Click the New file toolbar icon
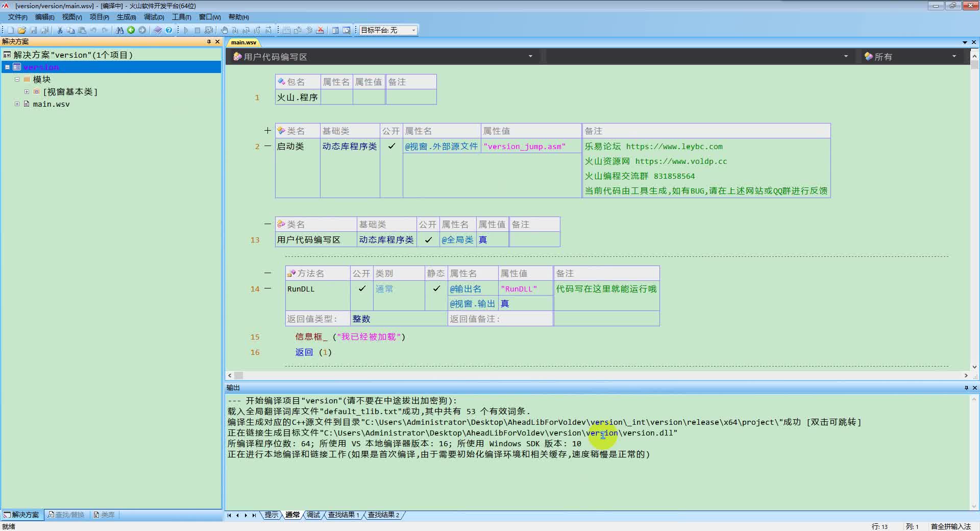 [11, 30]
